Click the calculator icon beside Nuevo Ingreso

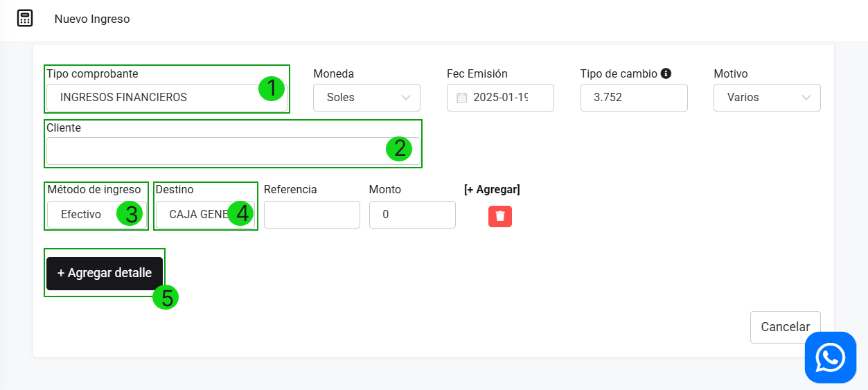pyautogui.click(x=25, y=19)
